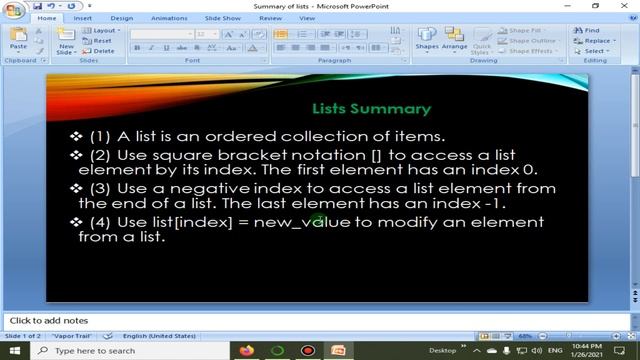Click the Delete slide button

point(98,51)
